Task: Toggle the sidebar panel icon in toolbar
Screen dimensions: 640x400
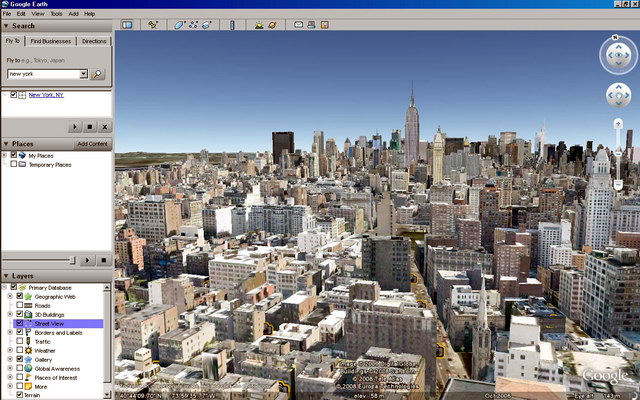Action: pos(127,25)
